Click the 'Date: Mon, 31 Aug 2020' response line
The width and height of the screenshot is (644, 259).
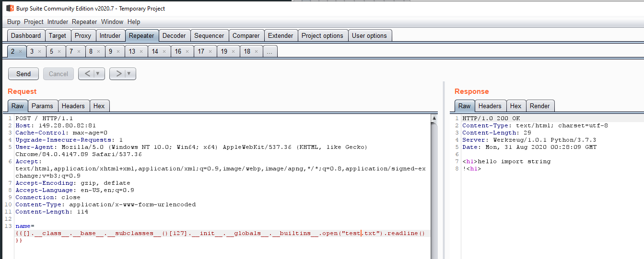(x=529, y=147)
